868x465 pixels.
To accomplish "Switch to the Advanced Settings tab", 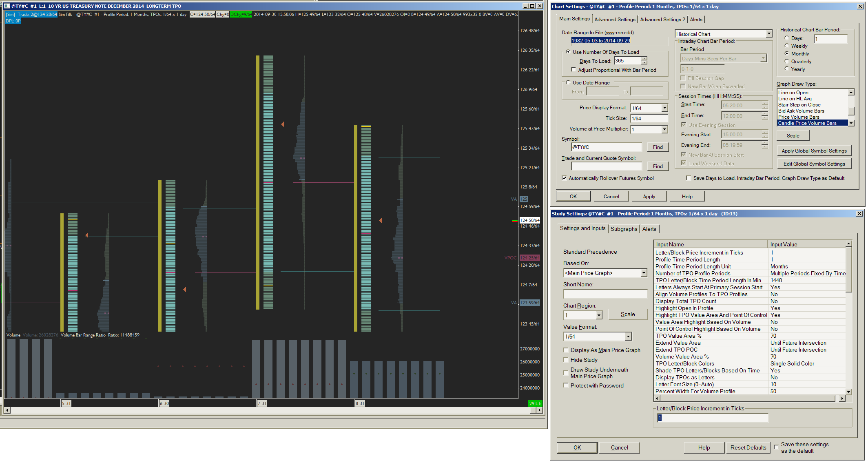I will (615, 20).
